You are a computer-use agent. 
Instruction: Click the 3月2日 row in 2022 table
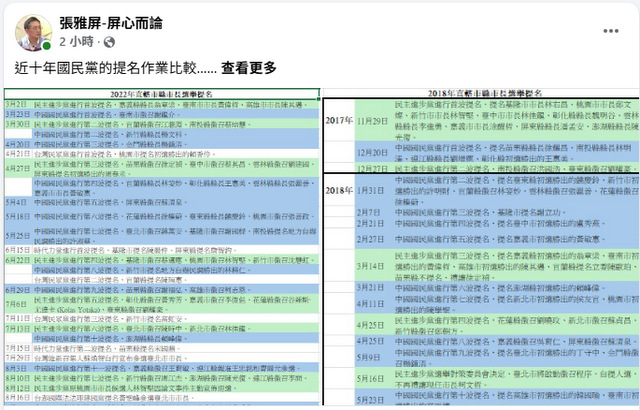tap(17, 104)
